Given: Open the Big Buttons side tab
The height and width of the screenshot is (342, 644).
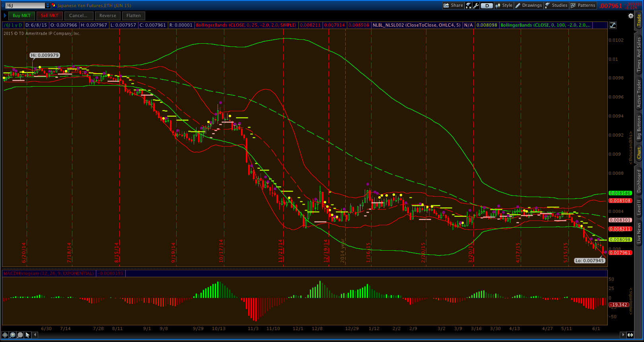Looking at the screenshot, I should coord(639,128).
